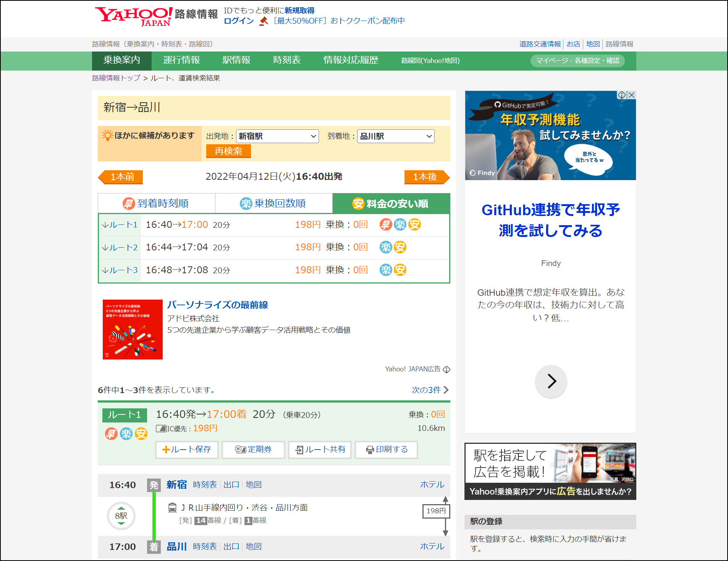Click the auction hammer icon near the coupon text
This screenshot has height=561, width=728.
pyautogui.click(x=263, y=21)
